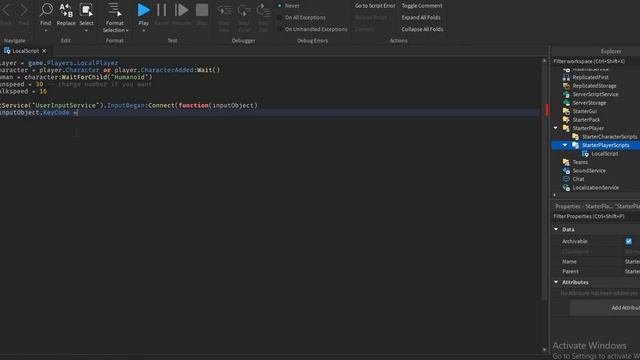This screenshot has width=640, height=360.
Task: Click the Parent property row
Action: pyautogui.click(x=596, y=271)
